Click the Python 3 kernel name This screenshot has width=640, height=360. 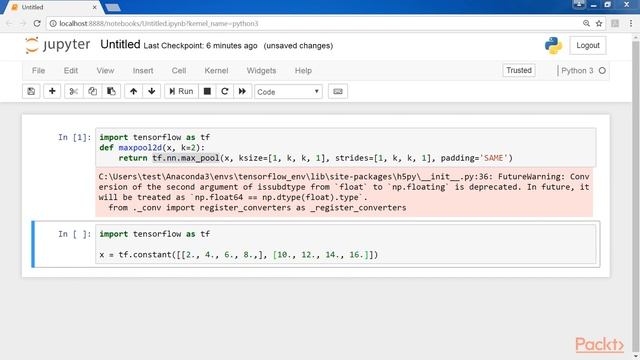point(577,71)
